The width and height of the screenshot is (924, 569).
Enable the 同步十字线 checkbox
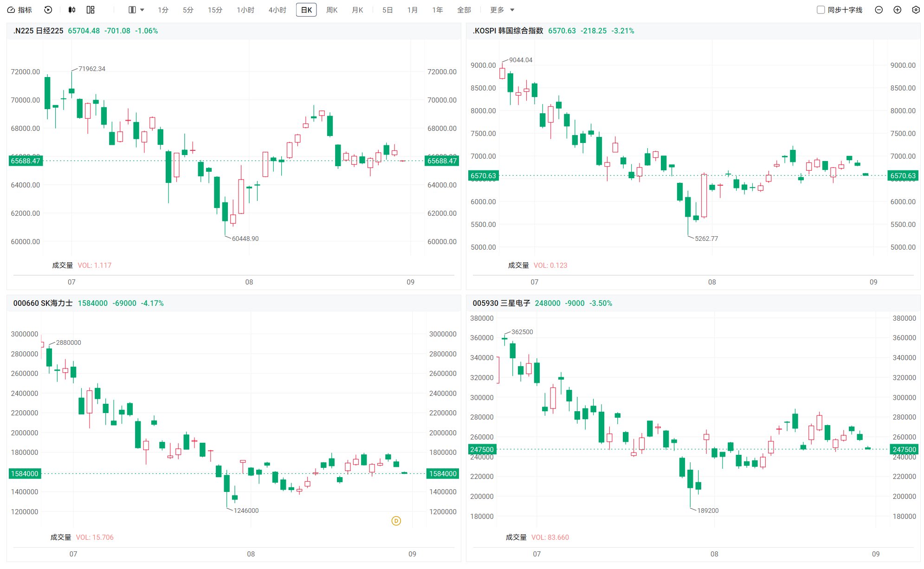coord(821,10)
